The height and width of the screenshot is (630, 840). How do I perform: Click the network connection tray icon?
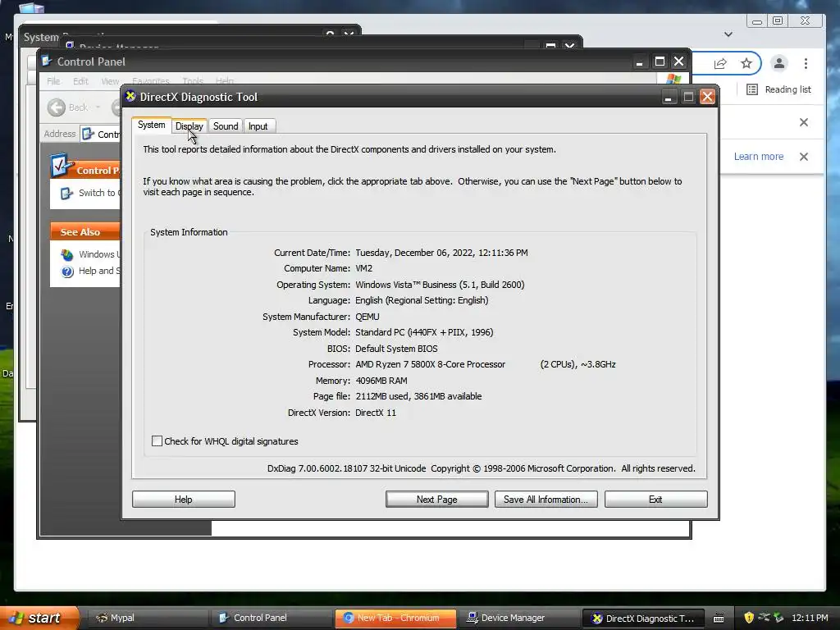point(764,618)
